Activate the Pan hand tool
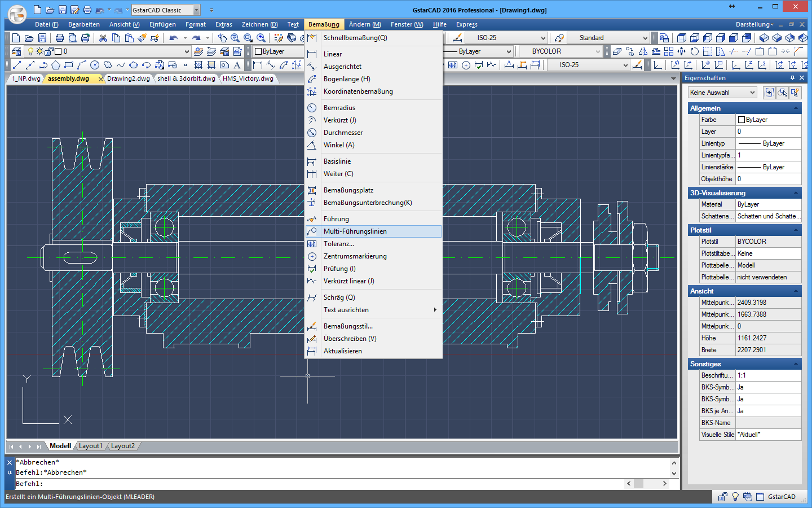812x508 pixels. (x=222, y=38)
